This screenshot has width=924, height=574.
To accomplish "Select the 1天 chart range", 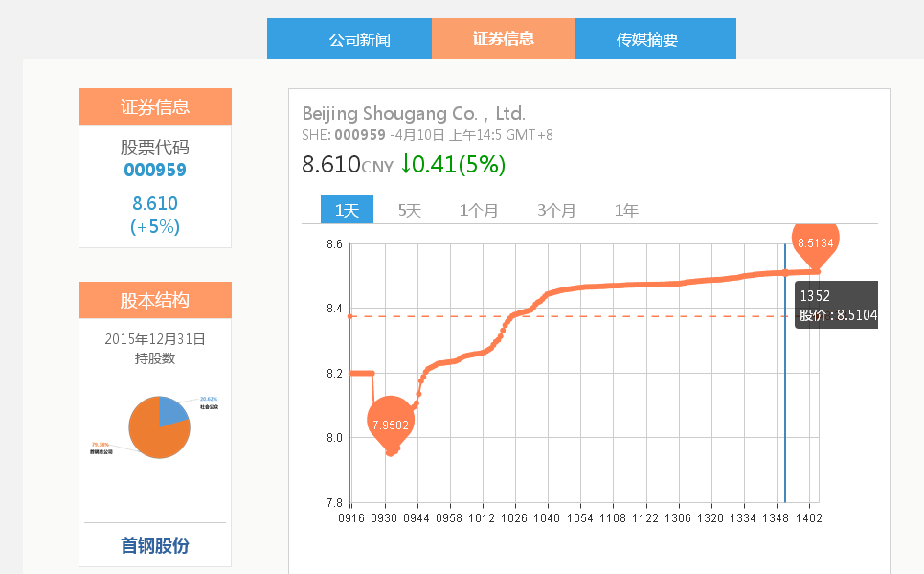I will point(347,210).
